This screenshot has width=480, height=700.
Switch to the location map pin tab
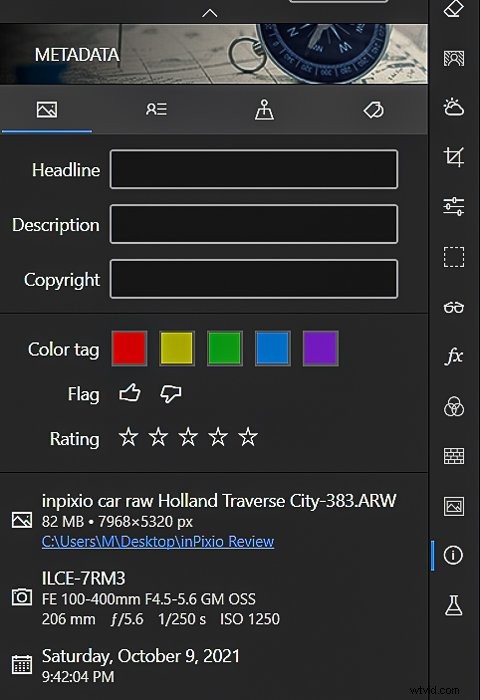point(265,109)
